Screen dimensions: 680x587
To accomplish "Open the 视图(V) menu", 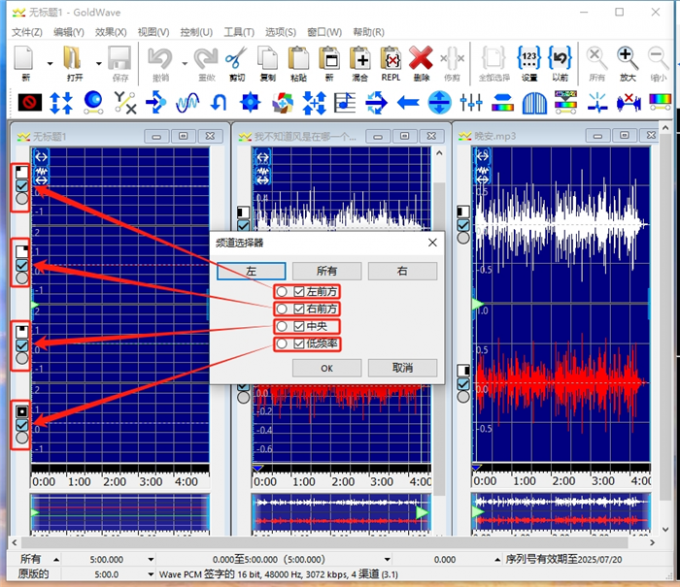I will click(153, 32).
